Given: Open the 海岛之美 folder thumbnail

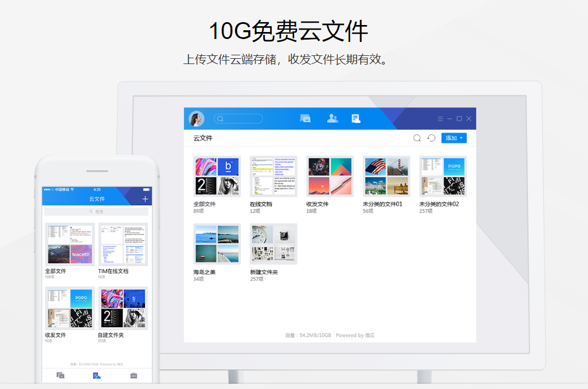Looking at the screenshot, I should pyautogui.click(x=217, y=244).
